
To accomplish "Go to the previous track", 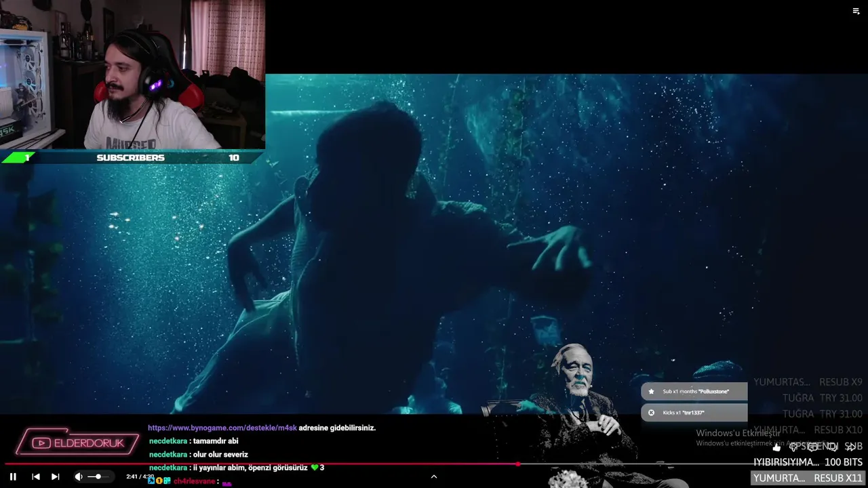I will [35, 476].
